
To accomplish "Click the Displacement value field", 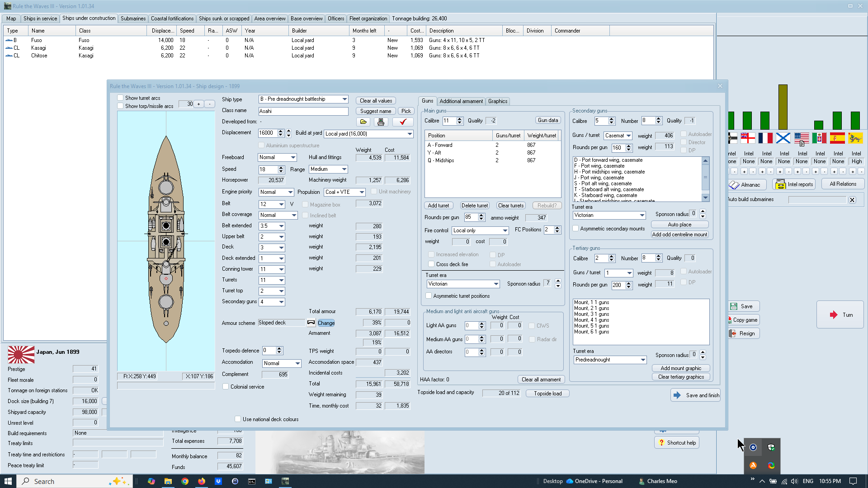I will pos(268,133).
